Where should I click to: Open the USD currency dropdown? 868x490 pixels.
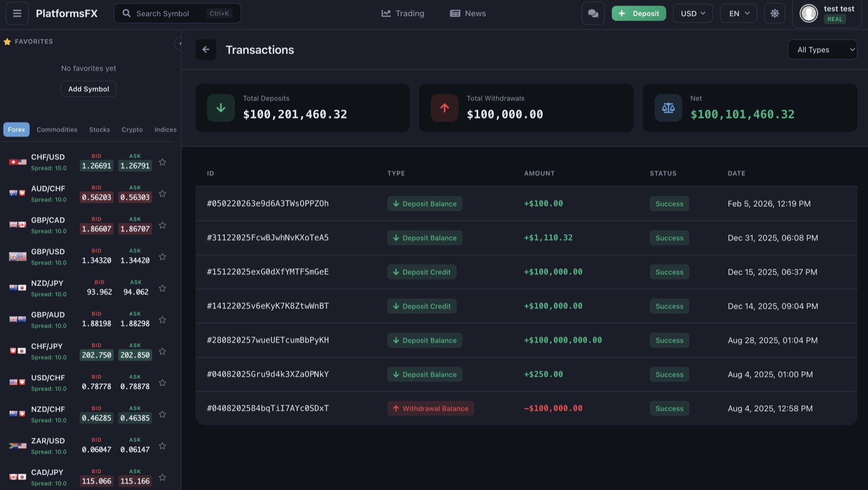[x=693, y=13]
